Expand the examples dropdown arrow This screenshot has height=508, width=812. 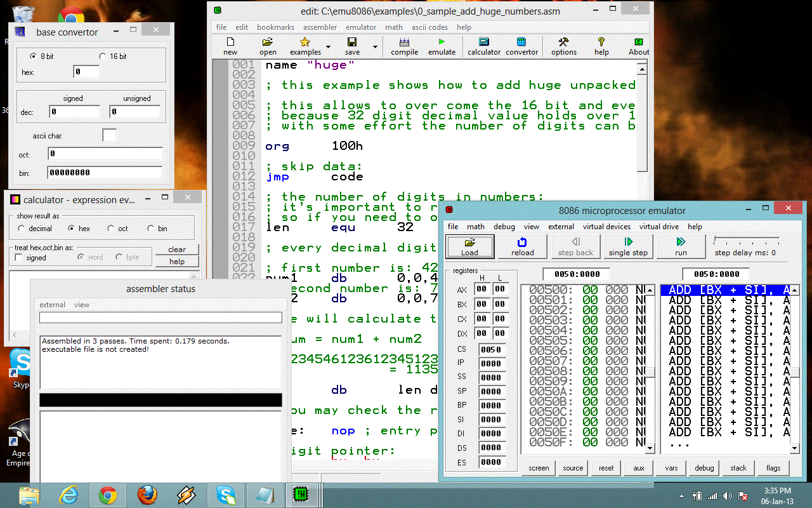click(x=328, y=47)
